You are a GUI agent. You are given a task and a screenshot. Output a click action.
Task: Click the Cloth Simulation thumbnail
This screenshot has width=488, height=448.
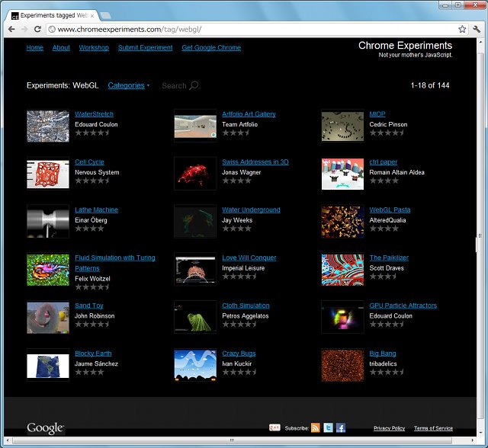(195, 318)
